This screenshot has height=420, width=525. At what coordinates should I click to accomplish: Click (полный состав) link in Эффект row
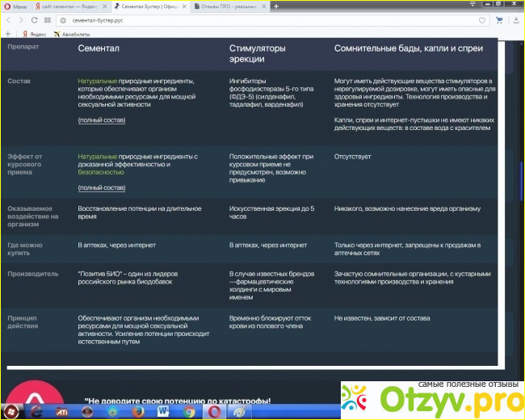click(x=102, y=187)
